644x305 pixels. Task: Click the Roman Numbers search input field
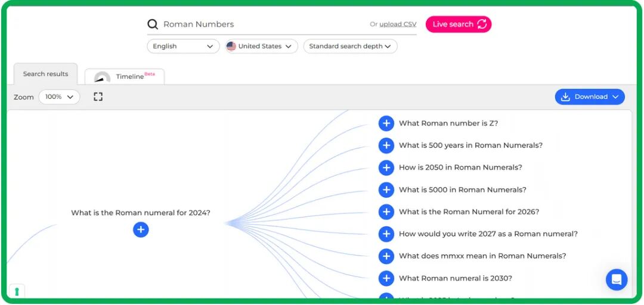[262, 24]
